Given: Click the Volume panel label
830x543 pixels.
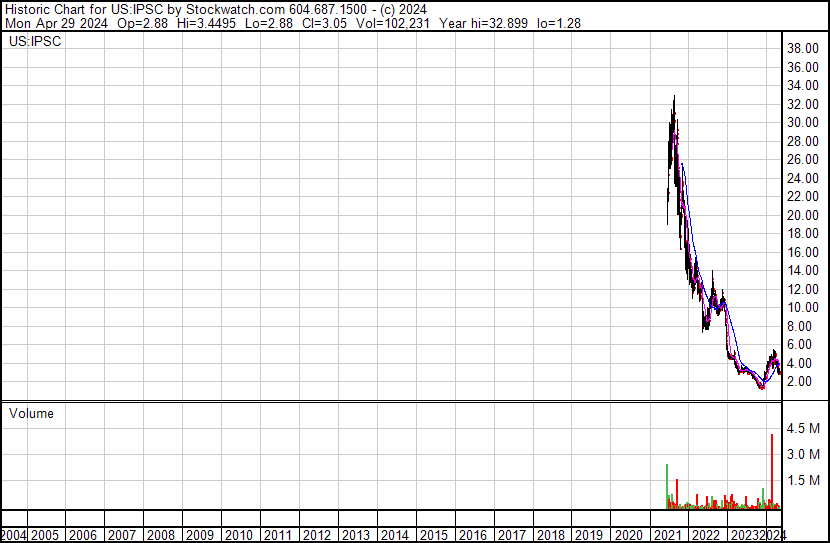Looking at the screenshot, I should pyautogui.click(x=31, y=414).
